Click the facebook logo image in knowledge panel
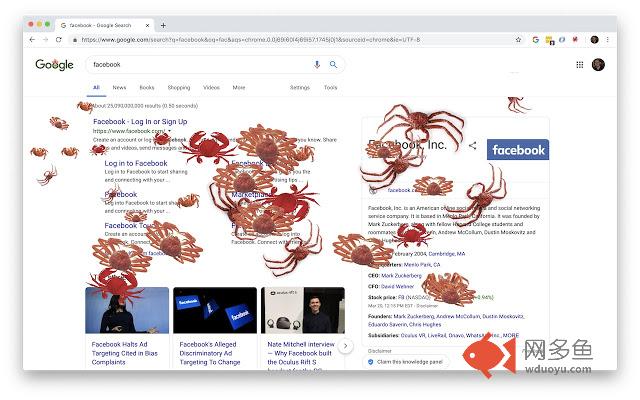This screenshot has width=640, height=400. click(518, 150)
